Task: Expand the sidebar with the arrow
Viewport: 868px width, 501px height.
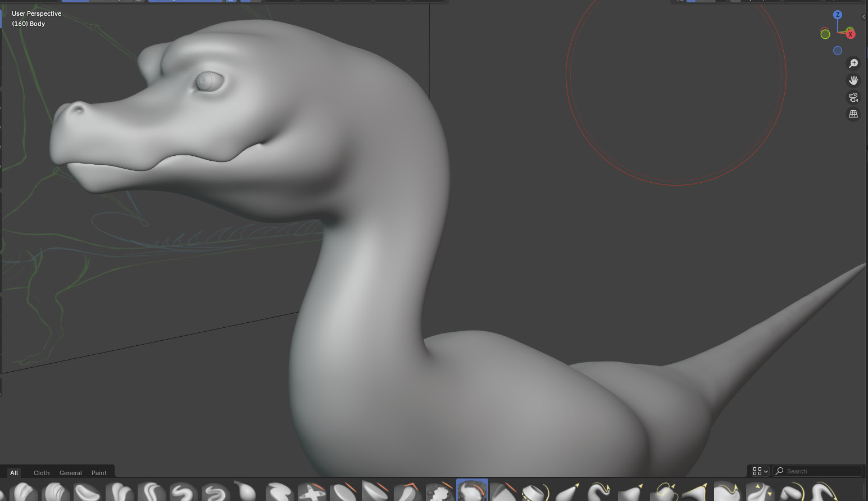Action: (864, 16)
